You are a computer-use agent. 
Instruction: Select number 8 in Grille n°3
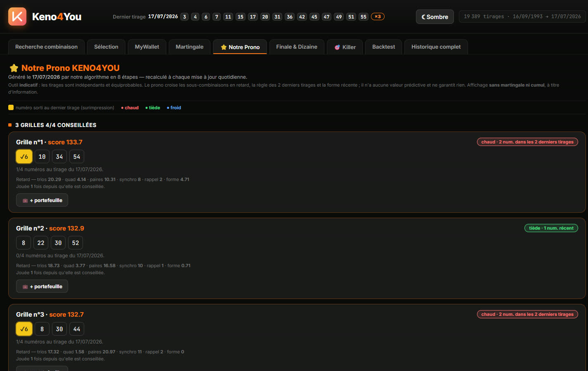42,329
